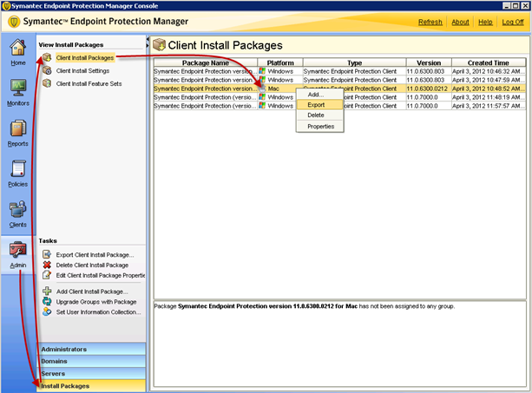Open the Home page icon

point(18,47)
